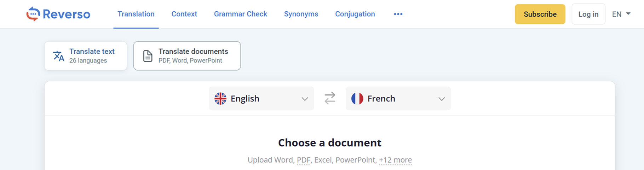Swap languages using the arrows icon

click(330, 98)
